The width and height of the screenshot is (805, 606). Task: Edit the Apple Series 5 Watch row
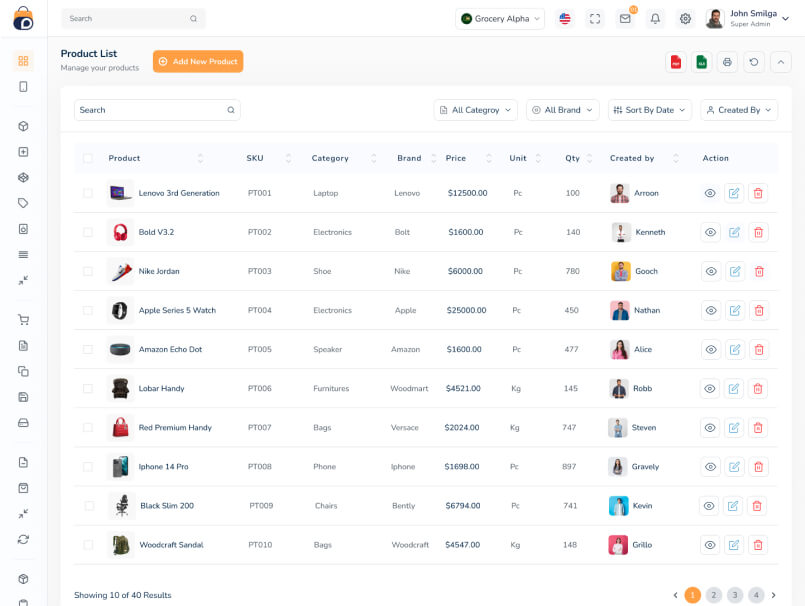pyautogui.click(x=734, y=310)
